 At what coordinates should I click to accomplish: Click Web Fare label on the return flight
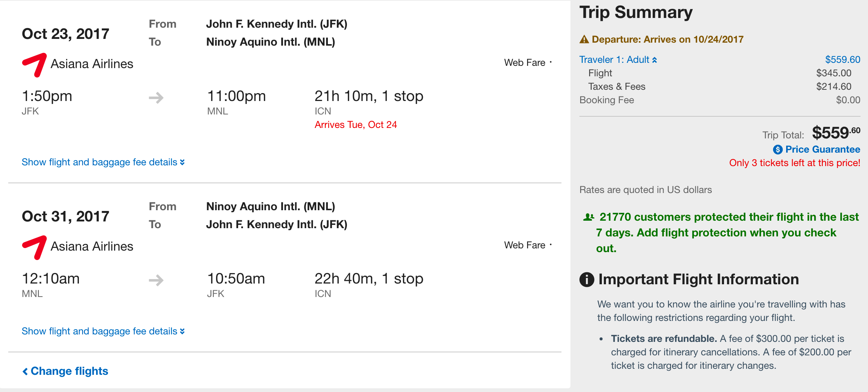tap(524, 245)
